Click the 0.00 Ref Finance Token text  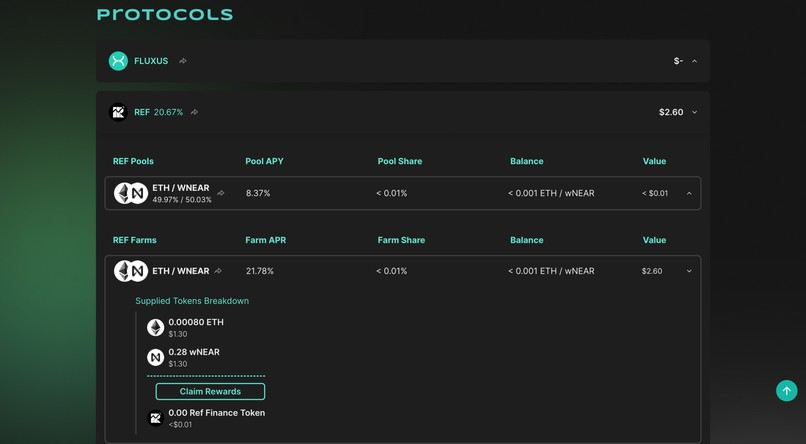coord(217,413)
